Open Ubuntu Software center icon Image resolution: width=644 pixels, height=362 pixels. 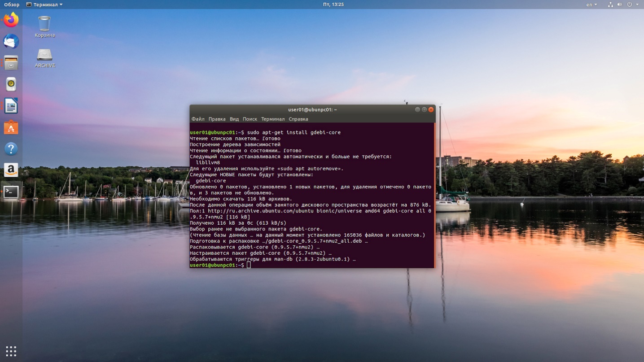(11, 127)
